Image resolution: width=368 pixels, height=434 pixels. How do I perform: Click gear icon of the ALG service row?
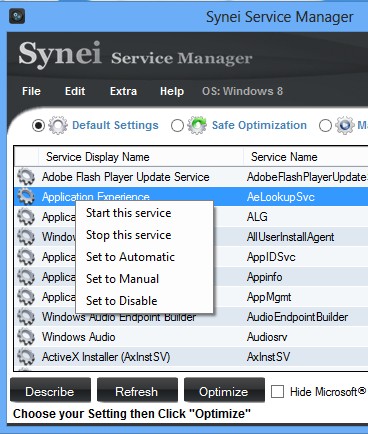coord(26,217)
